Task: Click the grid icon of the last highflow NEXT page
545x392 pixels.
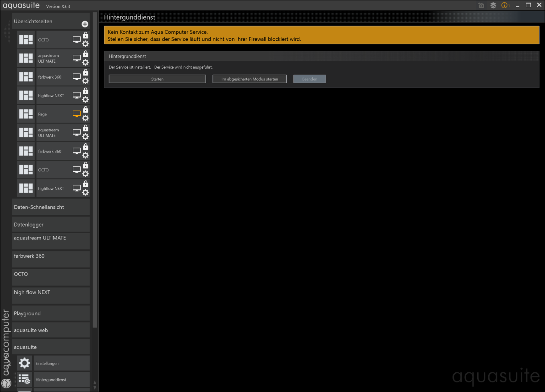Action: [x=26, y=188]
